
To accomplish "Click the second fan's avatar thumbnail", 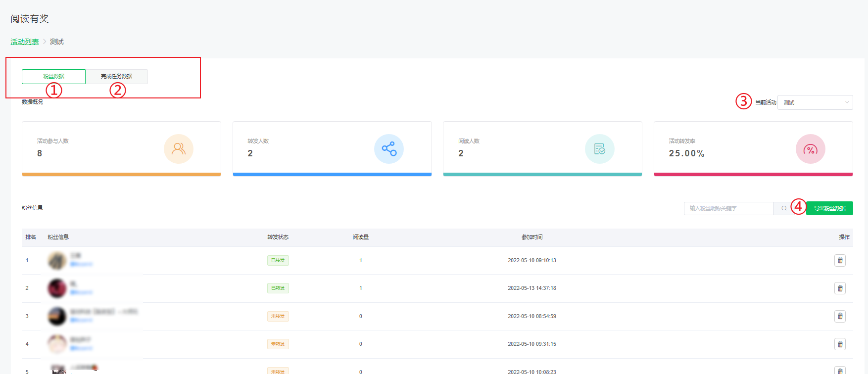I will pos(57,288).
